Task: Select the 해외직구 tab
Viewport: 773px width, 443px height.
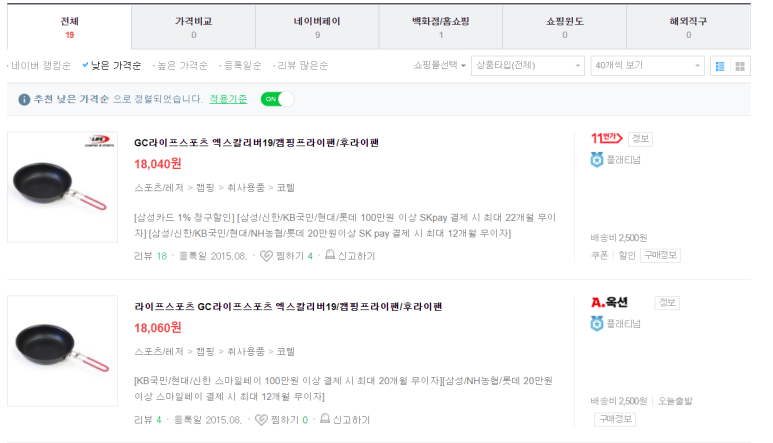Action: click(688, 27)
